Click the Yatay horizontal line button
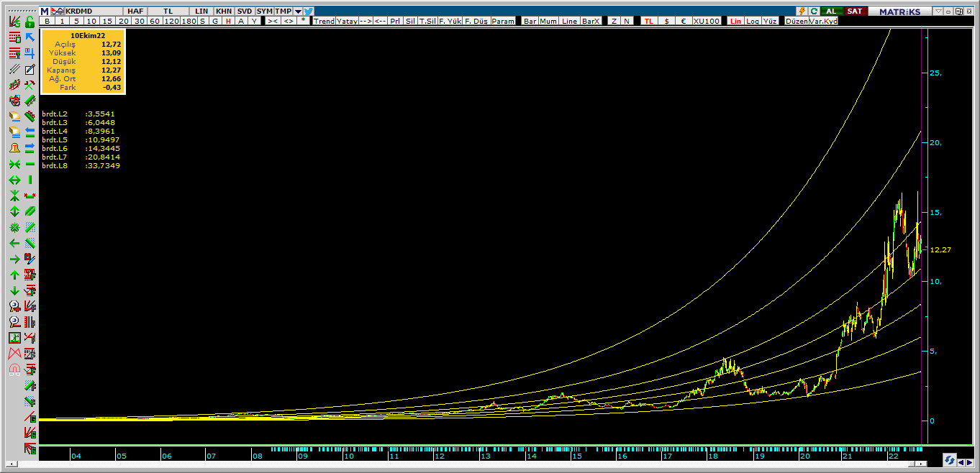Screen dimensions: 980x473 (348, 21)
